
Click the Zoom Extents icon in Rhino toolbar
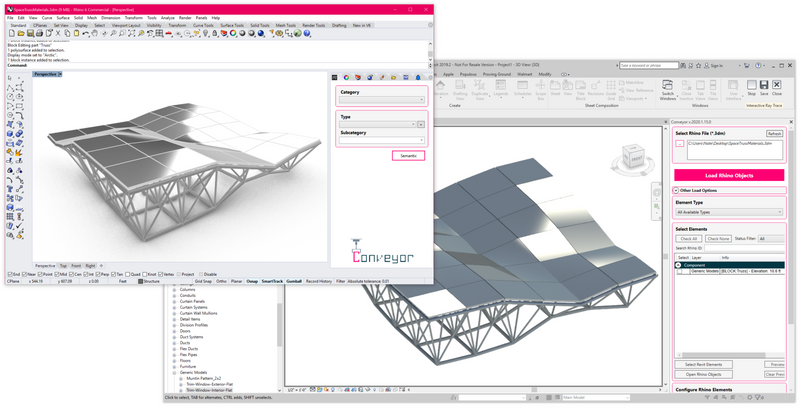click(x=132, y=33)
